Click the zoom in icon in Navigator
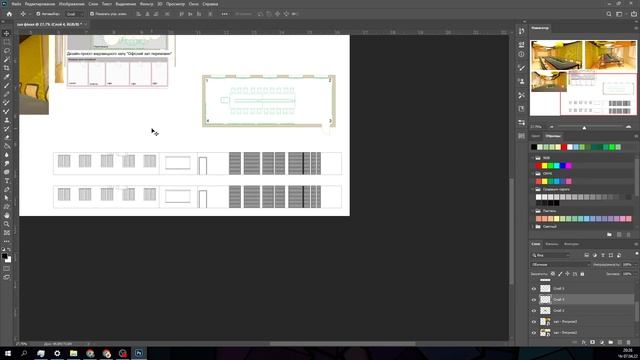This screenshot has width=640, height=360. (628, 127)
